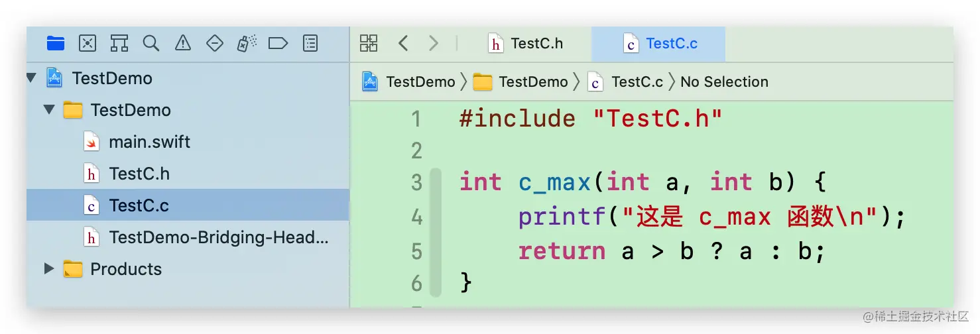
Task: Click the printf call text
Action: pyautogui.click(x=562, y=217)
